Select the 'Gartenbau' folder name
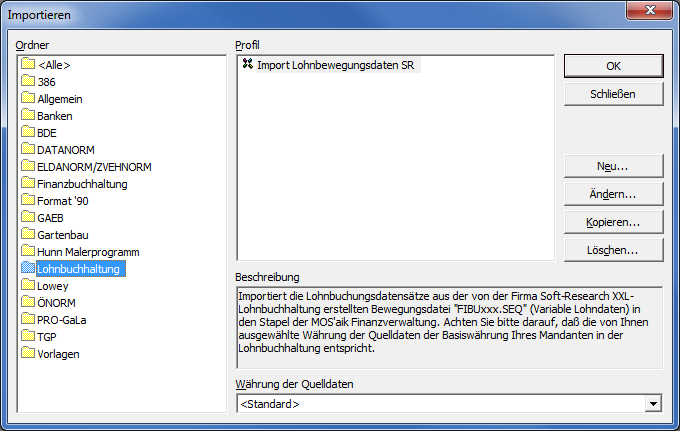The image size is (680, 431). tap(63, 235)
